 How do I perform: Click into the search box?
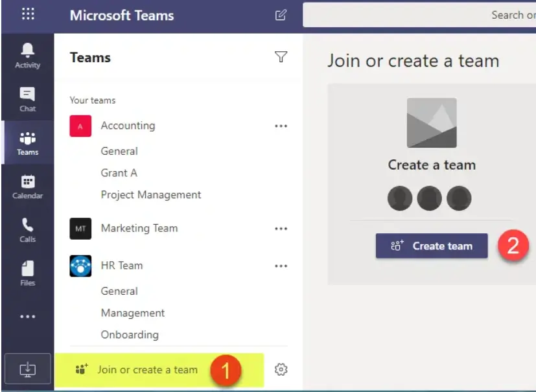click(x=419, y=15)
